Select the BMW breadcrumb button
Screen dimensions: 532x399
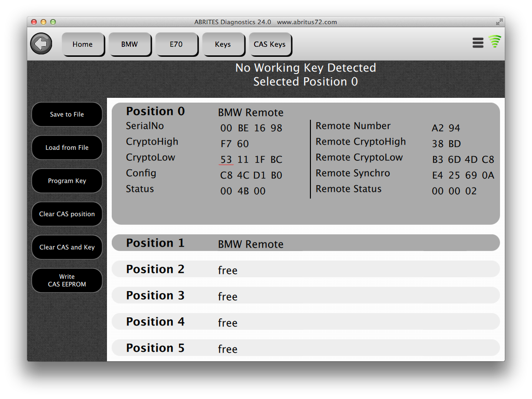click(129, 44)
